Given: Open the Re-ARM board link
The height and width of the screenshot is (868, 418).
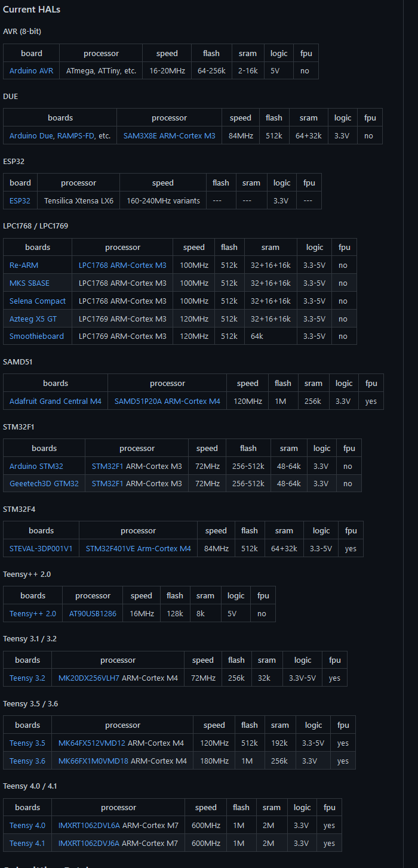Looking at the screenshot, I should point(24,265).
